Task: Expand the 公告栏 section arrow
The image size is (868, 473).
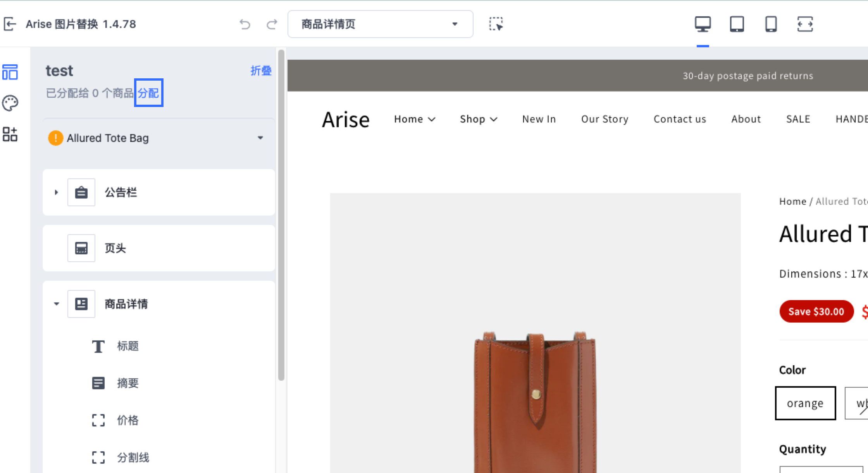Action: pos(56,192)
